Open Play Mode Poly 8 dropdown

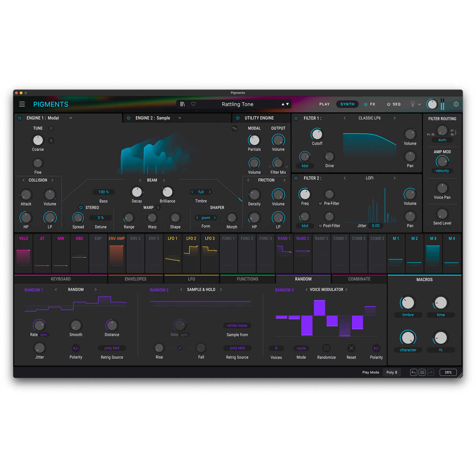(392, 372)
